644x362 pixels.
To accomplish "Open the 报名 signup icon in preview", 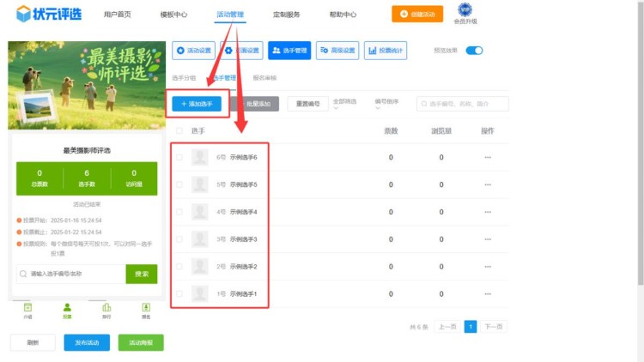I will tap(146, 308).
